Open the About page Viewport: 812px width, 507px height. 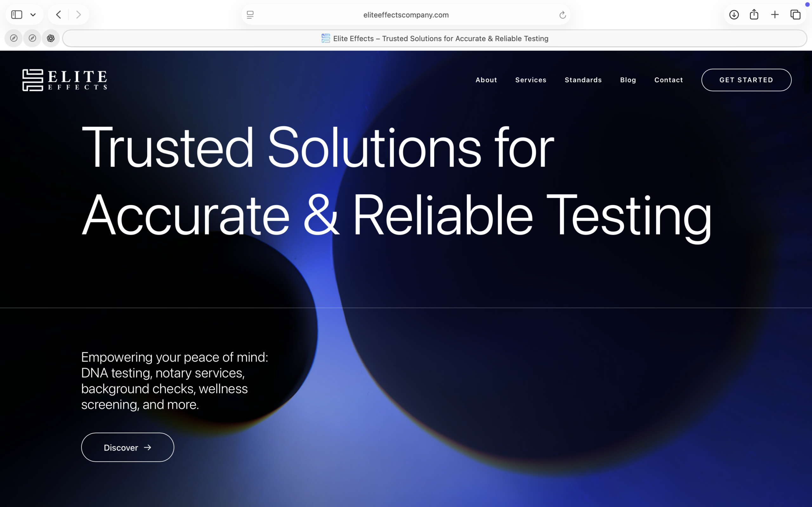pyautogui.click(x=486, y=80)
